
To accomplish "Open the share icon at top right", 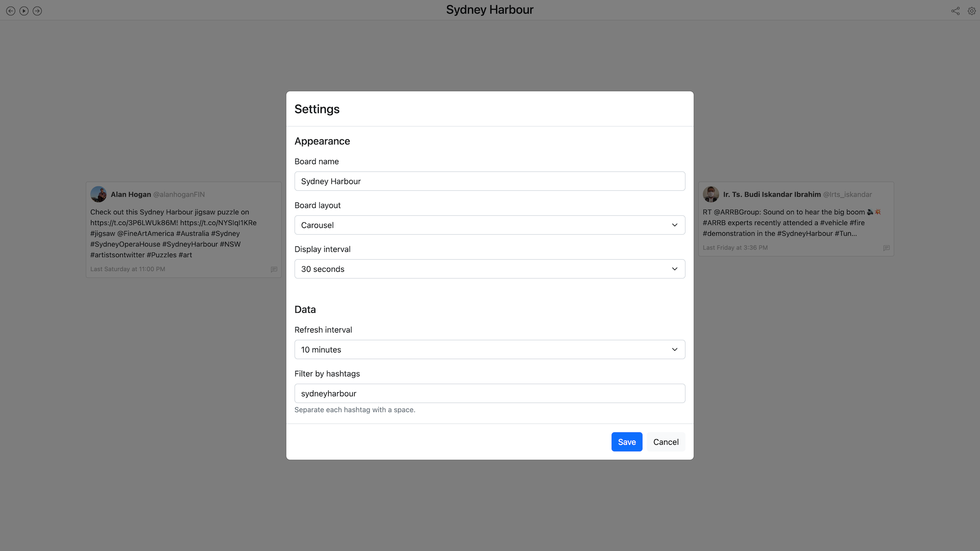I will (x=955, y=11).
